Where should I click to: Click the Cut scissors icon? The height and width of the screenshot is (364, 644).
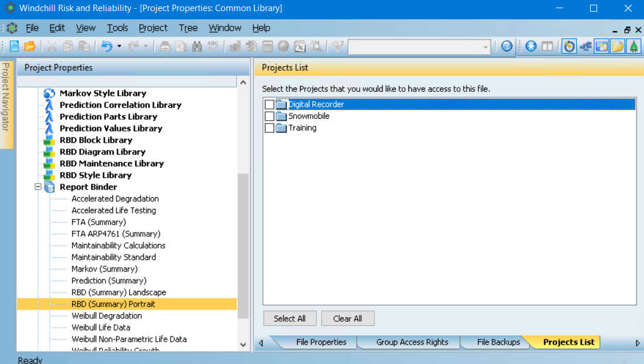pos(52,46)
